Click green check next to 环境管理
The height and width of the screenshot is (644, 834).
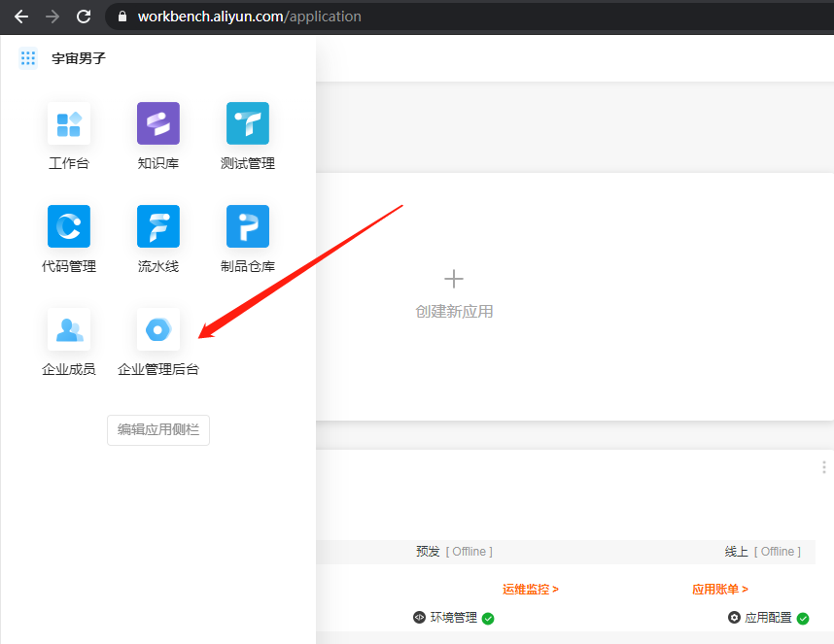tap(488, 619)
